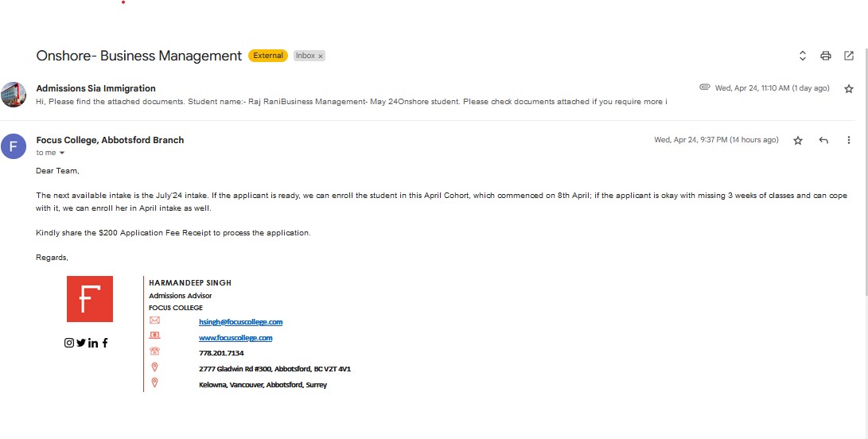
Task: Click the External label tag
Action: (268, 56)
